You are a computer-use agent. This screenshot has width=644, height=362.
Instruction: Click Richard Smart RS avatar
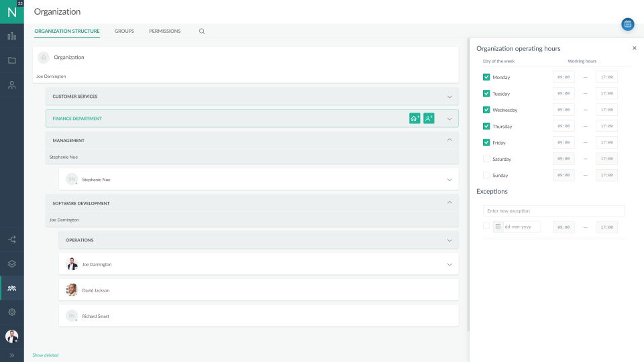(x=72, y=316)
